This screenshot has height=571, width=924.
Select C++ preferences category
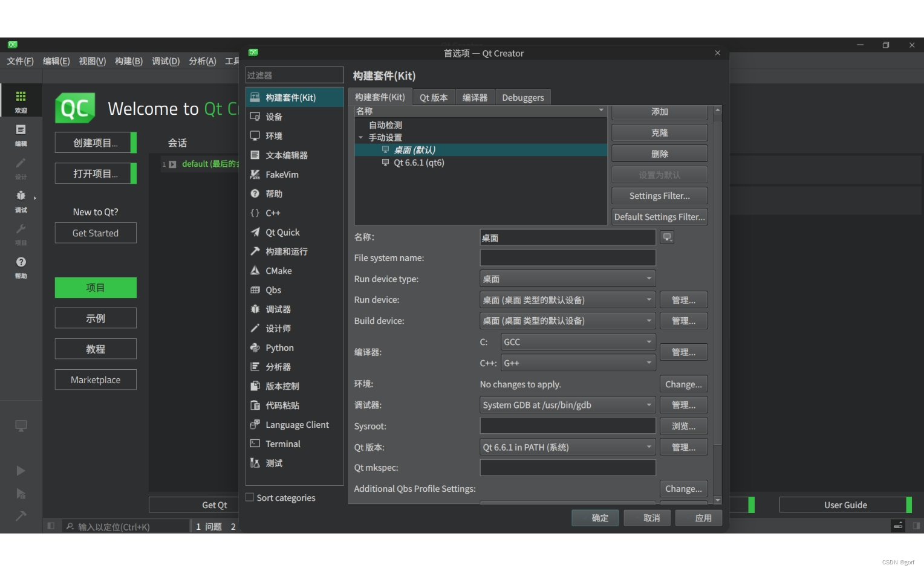coord(294,213)
